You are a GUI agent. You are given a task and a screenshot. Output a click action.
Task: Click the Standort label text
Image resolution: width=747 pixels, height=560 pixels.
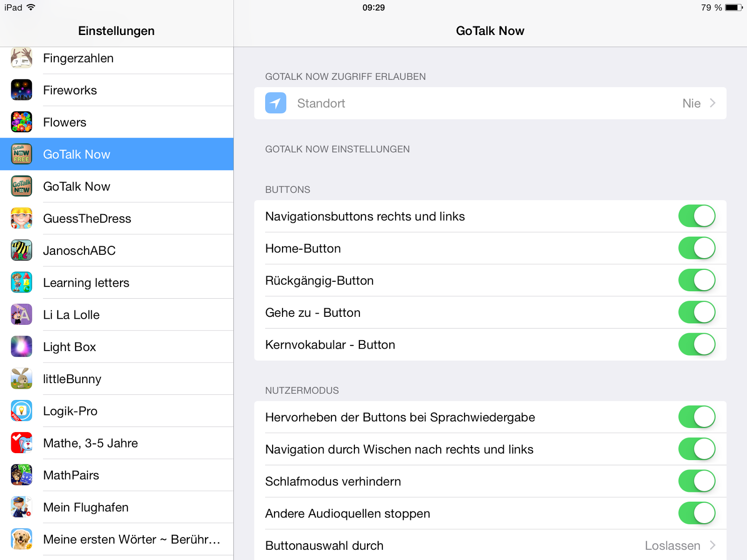pos(321,103)
